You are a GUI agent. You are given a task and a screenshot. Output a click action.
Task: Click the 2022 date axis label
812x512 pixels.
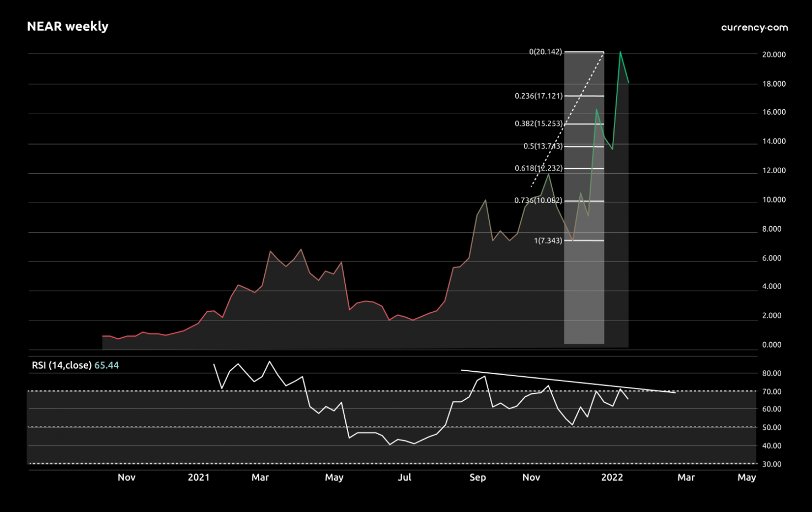point(612,477)
